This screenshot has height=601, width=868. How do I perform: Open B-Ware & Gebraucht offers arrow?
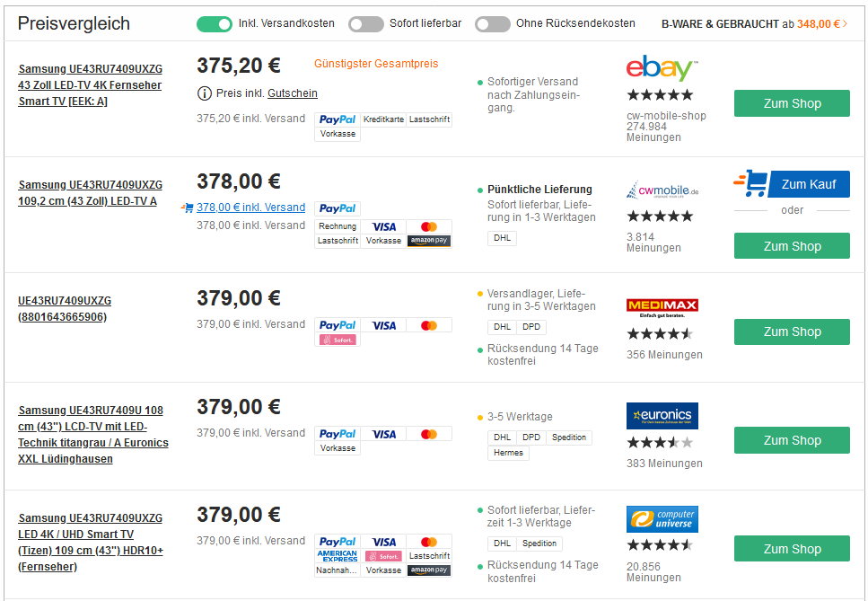[x=845, y=24]
